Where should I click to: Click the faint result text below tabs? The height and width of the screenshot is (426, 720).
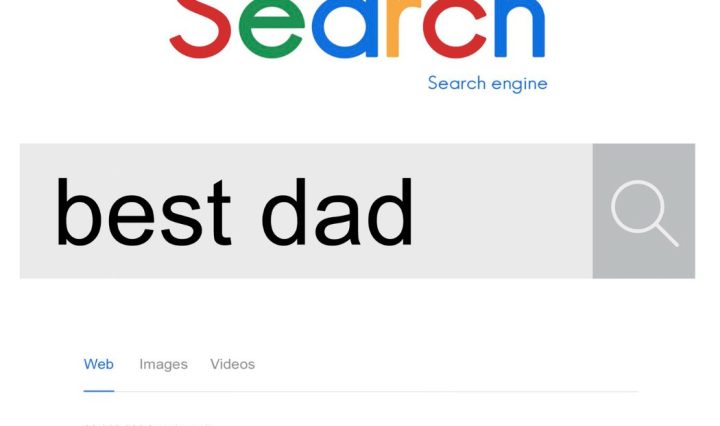[x=150, y=423]
